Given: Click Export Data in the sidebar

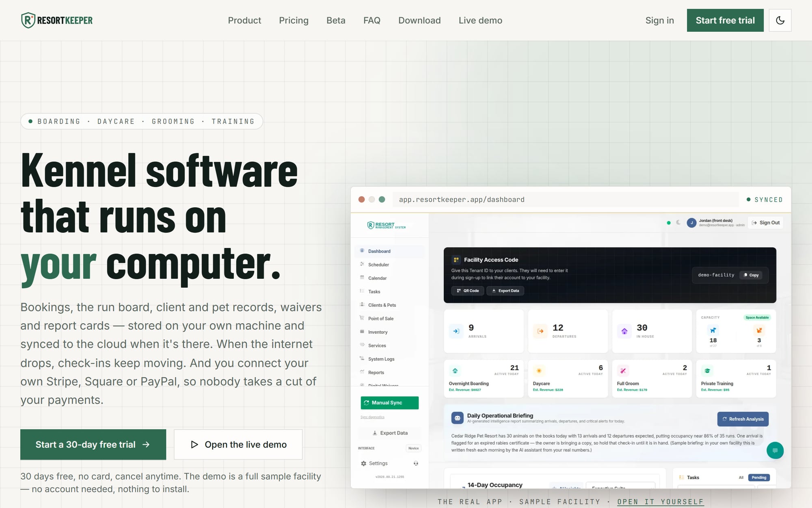Looking at the screenshot, I should point(390,433).
